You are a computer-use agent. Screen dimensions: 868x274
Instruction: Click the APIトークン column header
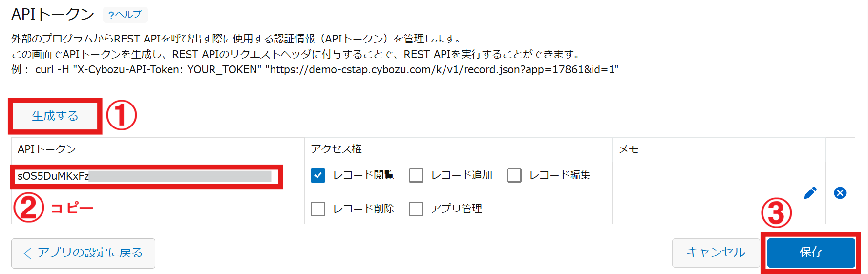47,149
